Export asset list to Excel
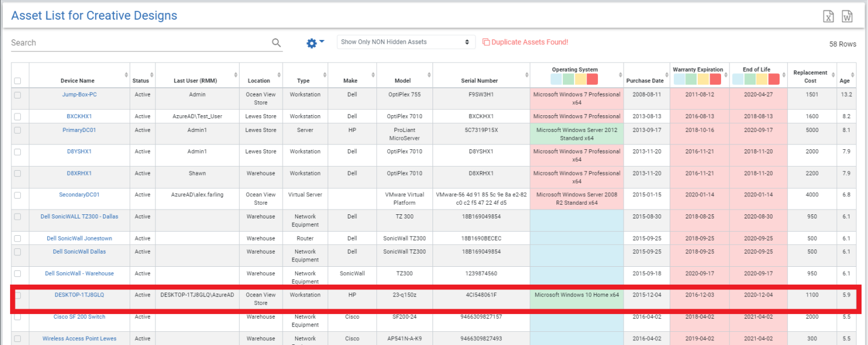 829,17
